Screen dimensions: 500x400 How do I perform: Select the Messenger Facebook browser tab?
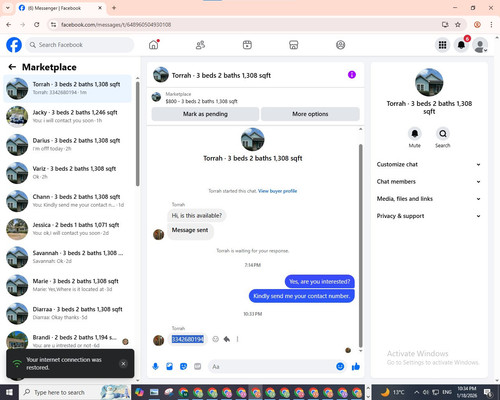click(61, 8)
